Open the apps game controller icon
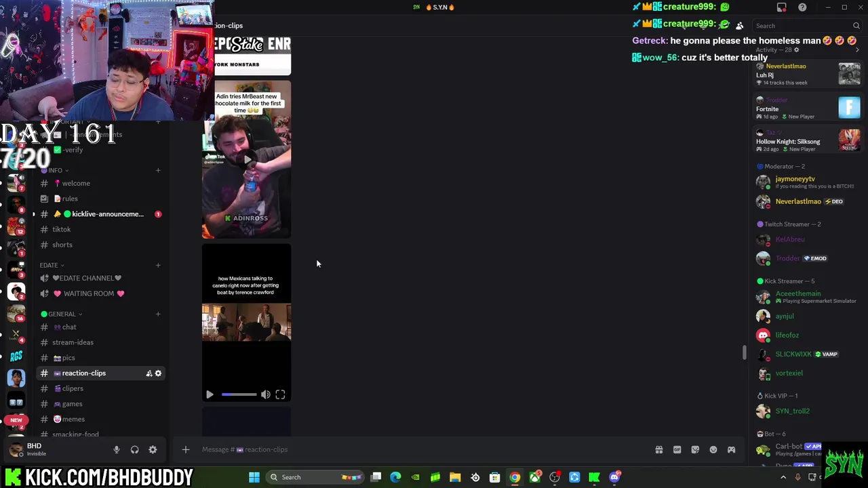The width and height of the screenshot is (868, 488). (731, 449)
